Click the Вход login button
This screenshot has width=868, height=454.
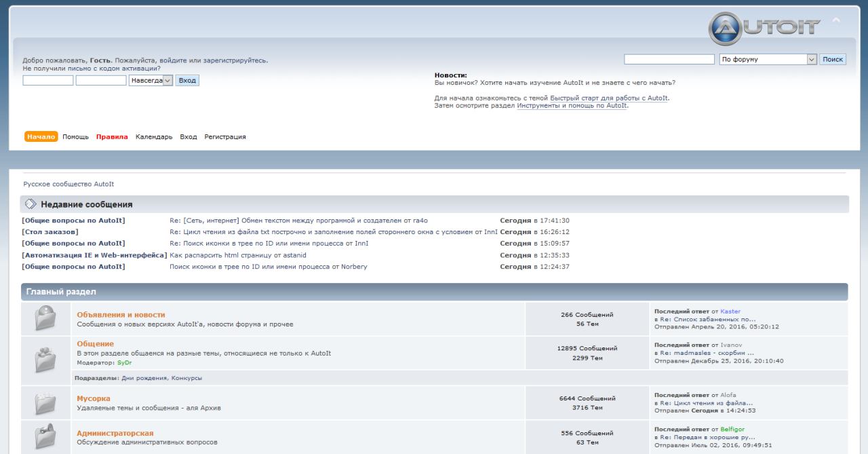point(187,80)
